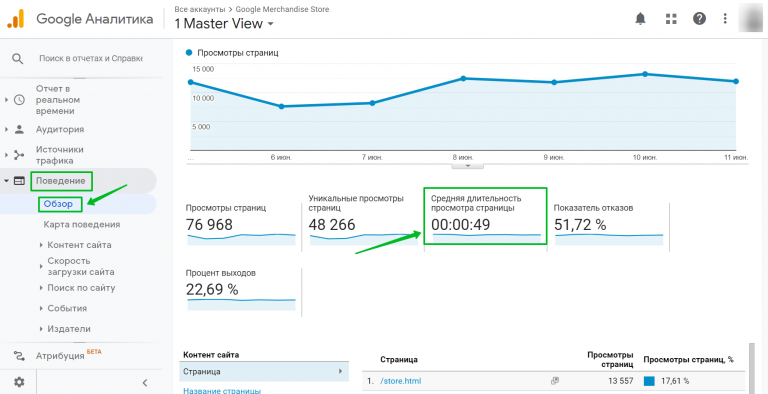768x394 pixels.
Task: Click into the report search field
Action: point(91,58)
